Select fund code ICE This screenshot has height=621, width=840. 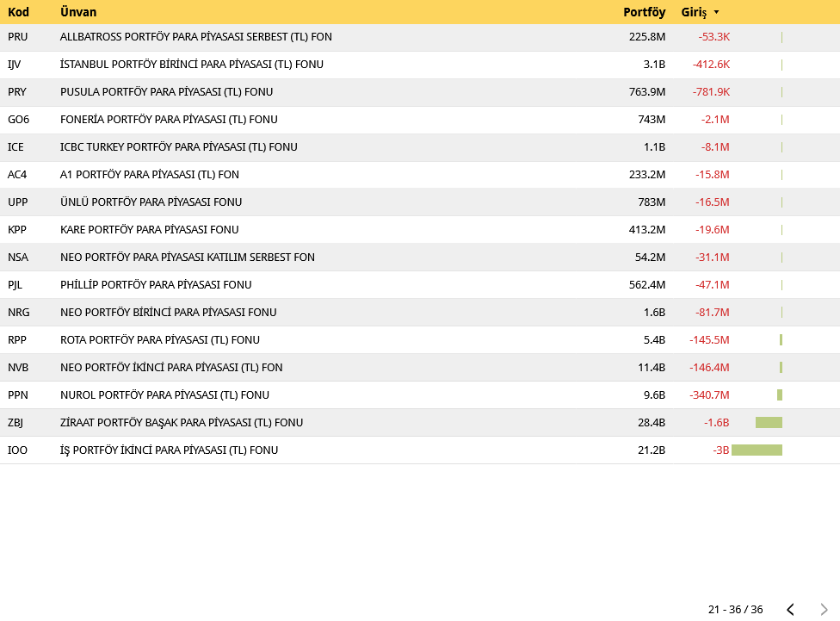click(15, 147)
